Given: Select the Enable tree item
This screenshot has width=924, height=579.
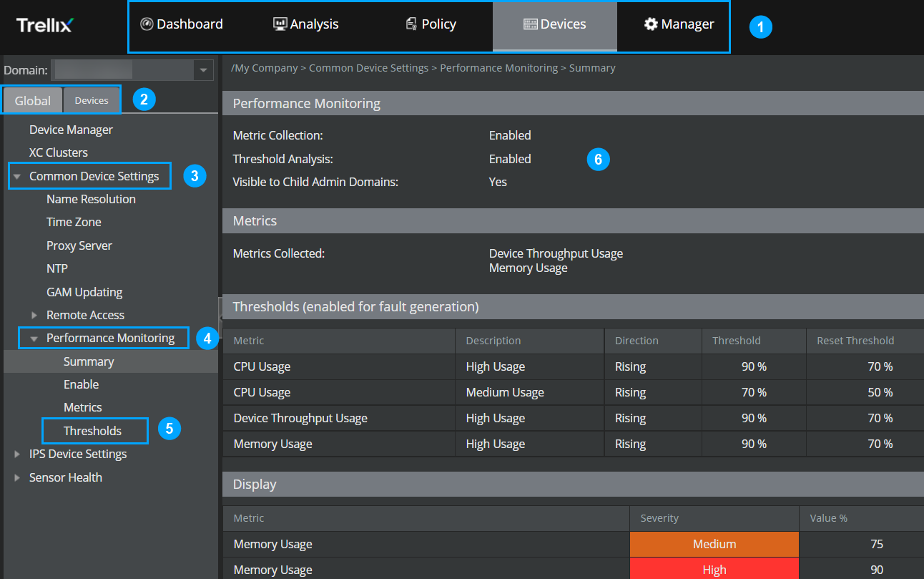Looking at the screenshot, I should coord(81,385).
